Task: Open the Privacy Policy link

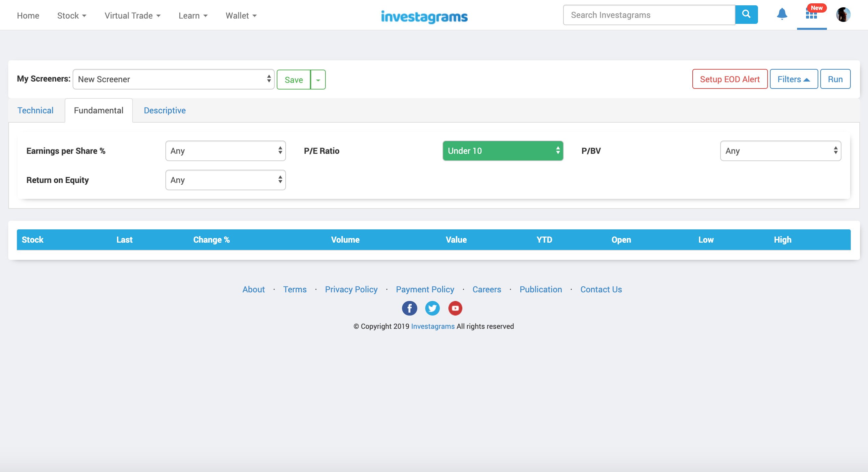Action: (x=351, y=289)
